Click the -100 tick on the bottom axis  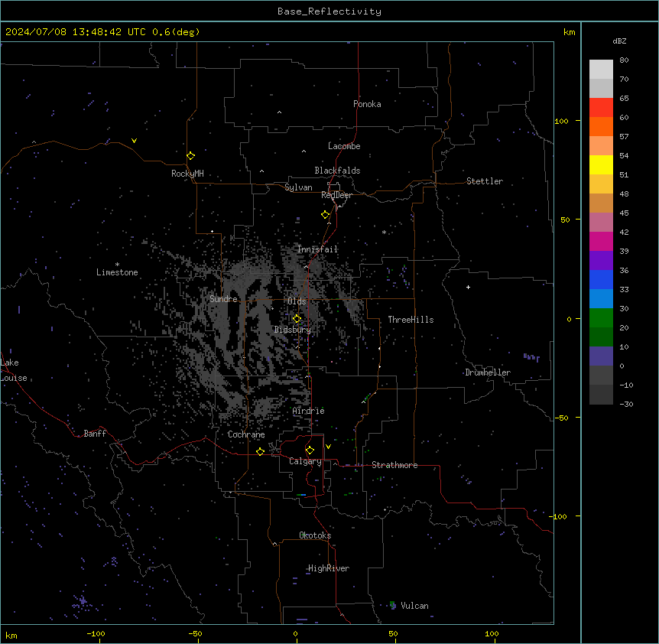[96, 633]
